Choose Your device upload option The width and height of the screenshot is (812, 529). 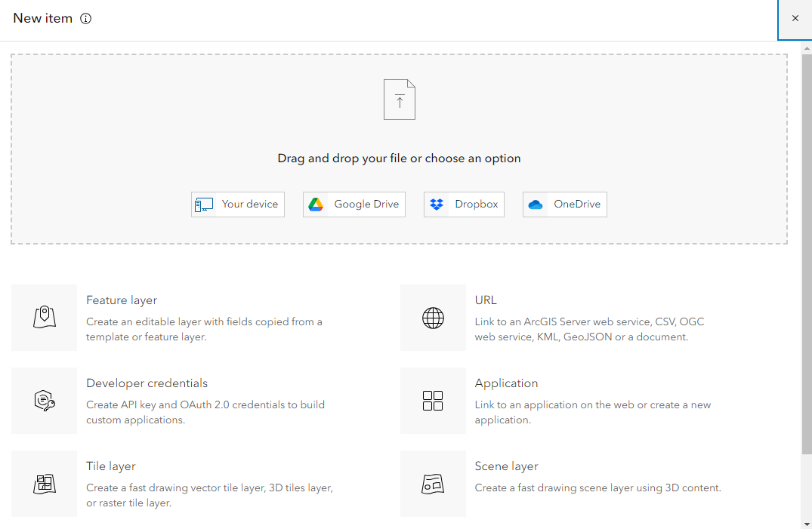[238, 205]
